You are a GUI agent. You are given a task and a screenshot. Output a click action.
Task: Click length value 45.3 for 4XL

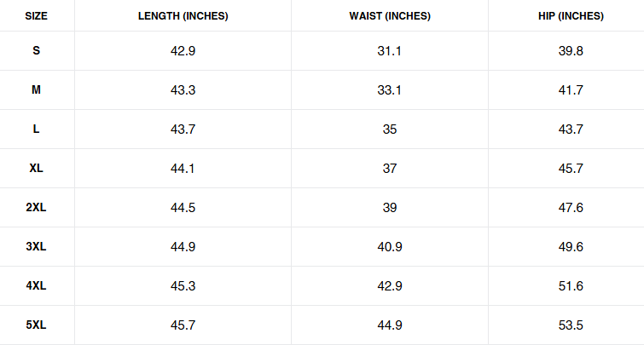pos(183,286)
